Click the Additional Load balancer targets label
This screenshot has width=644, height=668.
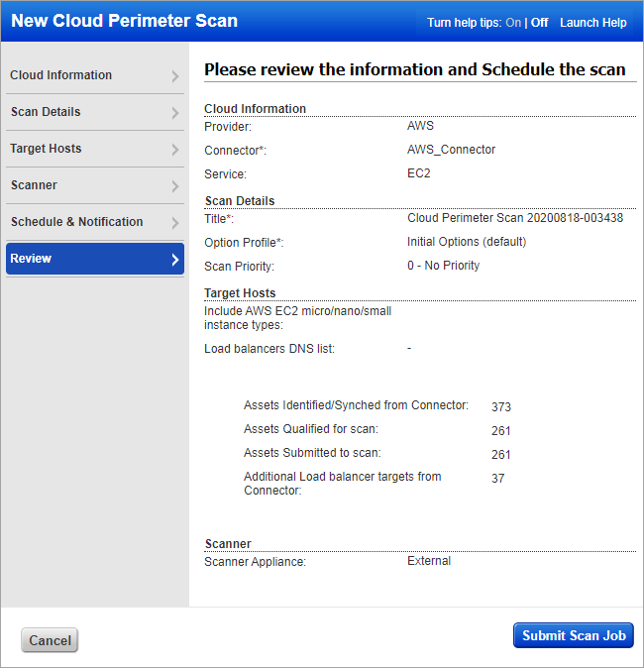point(343,483)
